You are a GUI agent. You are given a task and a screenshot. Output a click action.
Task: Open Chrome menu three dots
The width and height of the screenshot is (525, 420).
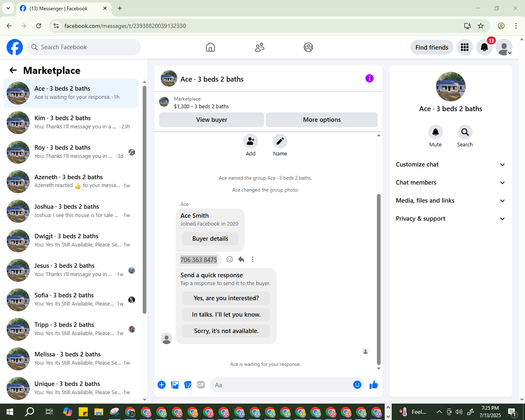pyautogui.click(x=516, y=26)
